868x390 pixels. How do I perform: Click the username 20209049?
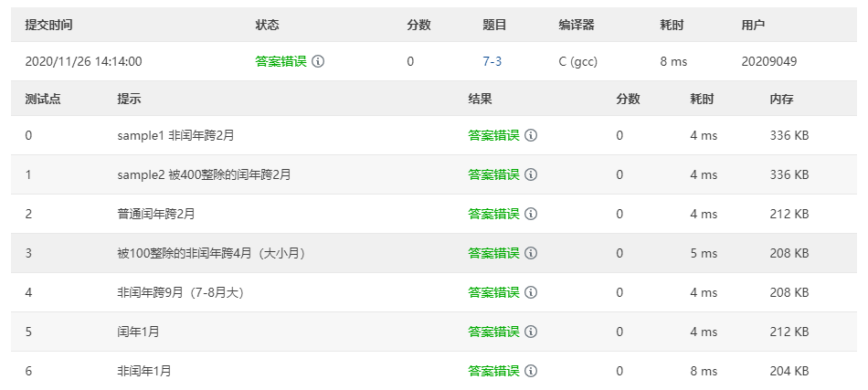[x=769, y=62]
